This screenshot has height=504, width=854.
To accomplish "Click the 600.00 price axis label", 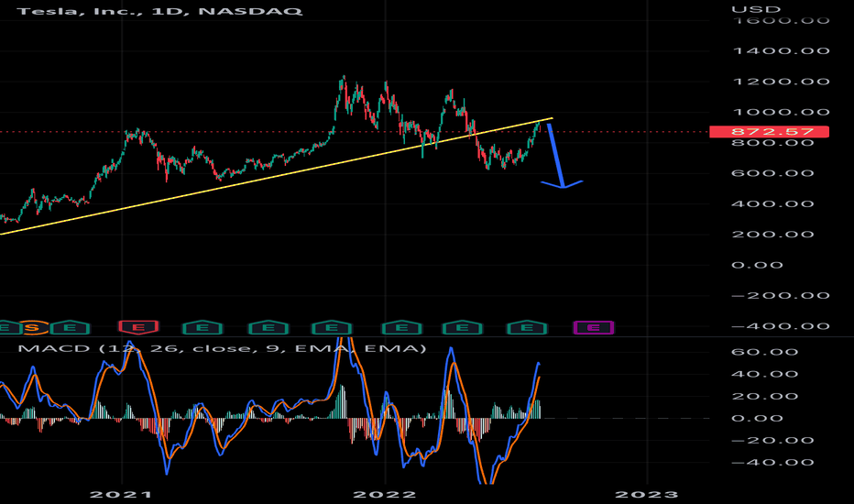I will click(772, 172).
